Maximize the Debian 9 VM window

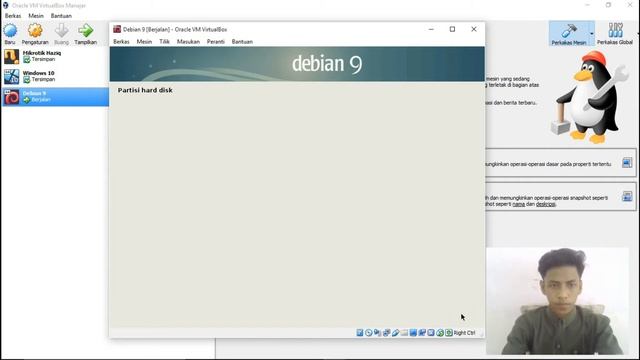452,29
